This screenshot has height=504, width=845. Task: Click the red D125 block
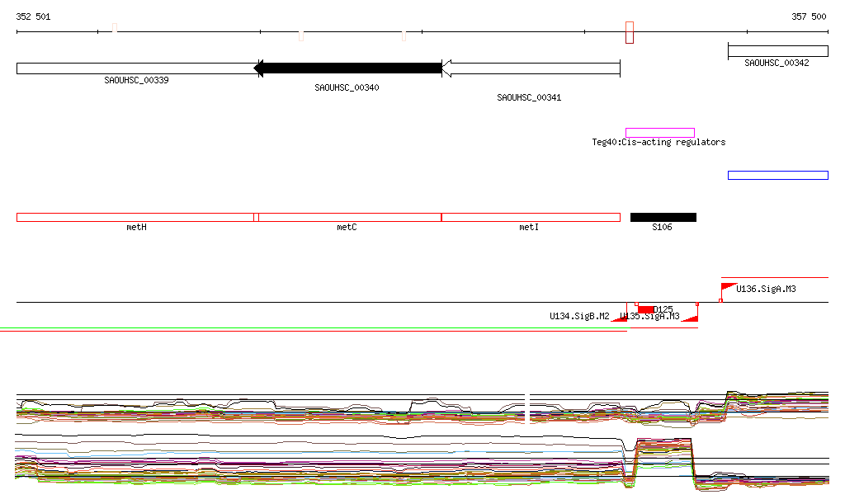[645, 309]
